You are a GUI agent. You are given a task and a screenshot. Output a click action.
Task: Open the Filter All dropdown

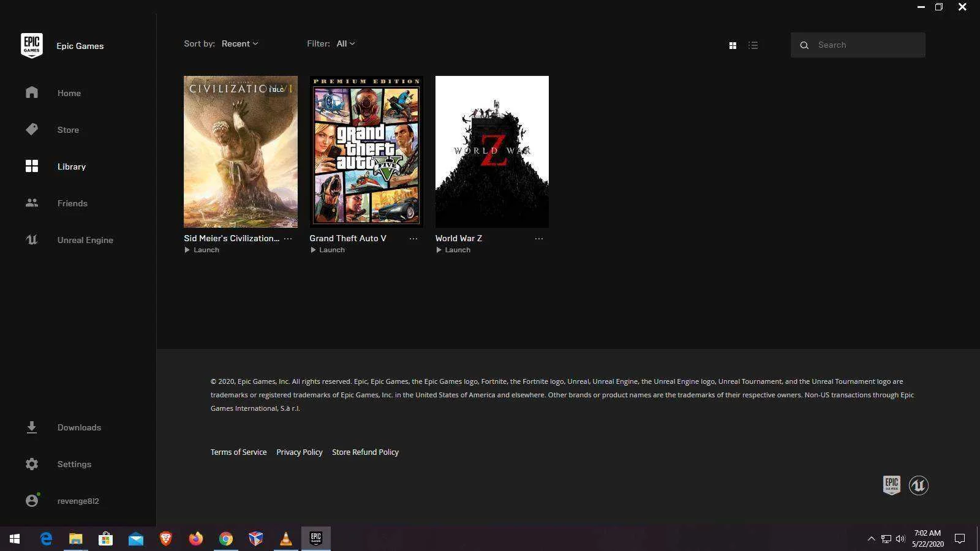[345, 43]
